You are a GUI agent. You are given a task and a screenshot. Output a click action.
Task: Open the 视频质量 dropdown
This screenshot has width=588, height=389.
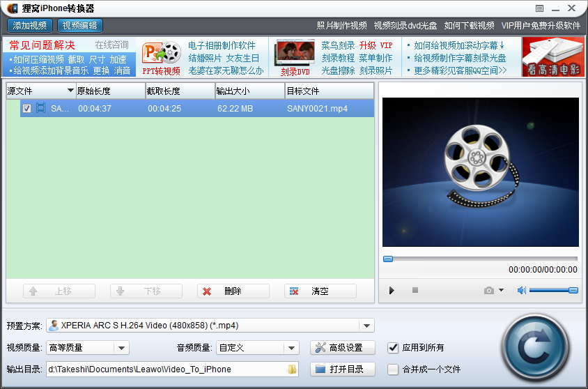click(x=121, y=348)
